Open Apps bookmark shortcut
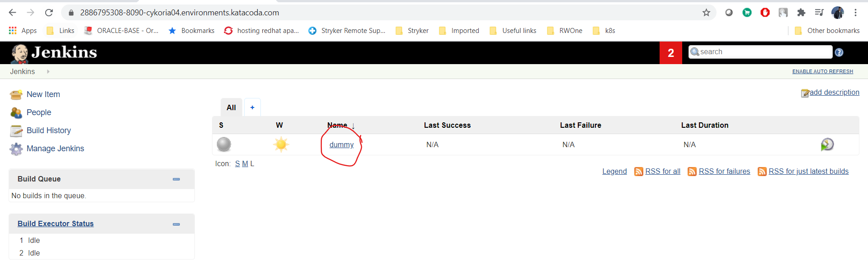This screenshot has height=279, width=868. pos(23,31)
